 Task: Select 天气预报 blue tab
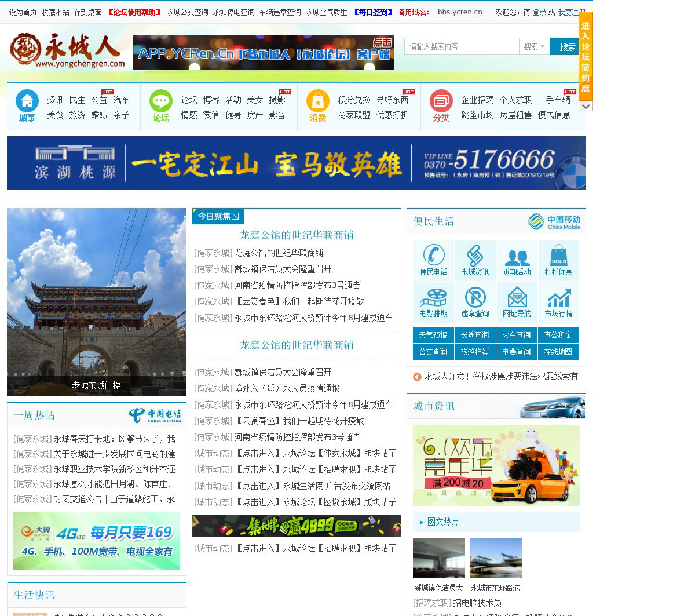click(x=433, y=336)
